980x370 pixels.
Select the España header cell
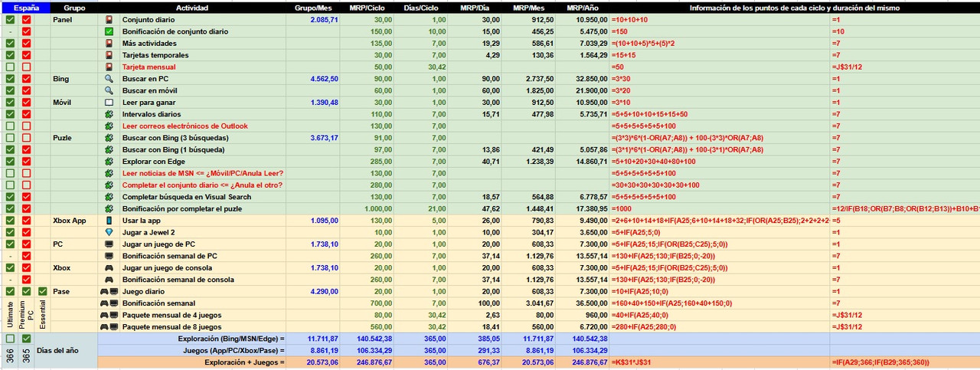pos(25,8)
